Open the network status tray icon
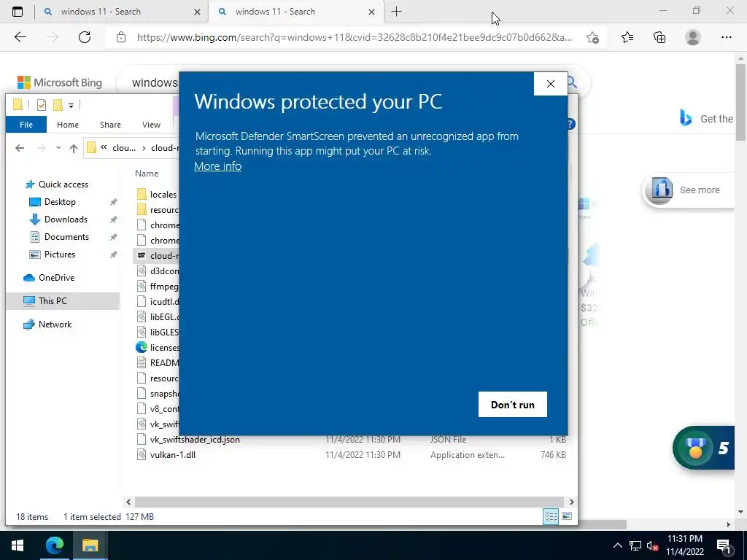Image resolution: width=747 pixels, height=560 pixels. (635, 545)
